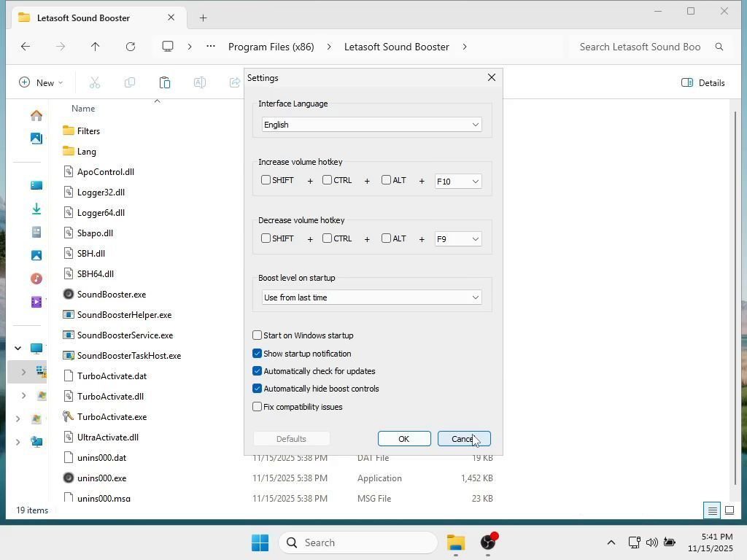
Task: Click Program Files (x86) in breadcrumb path
Action: [271, 47]
